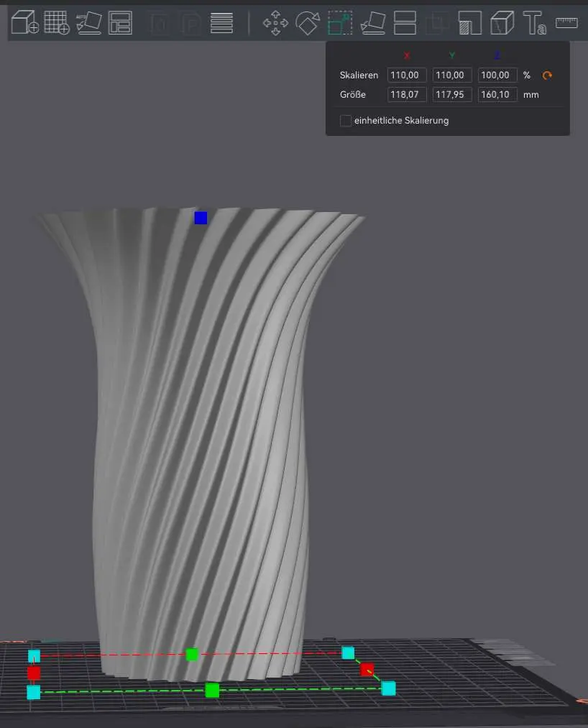Reset scaling with the orange arrow

click(x=548, y=75)
